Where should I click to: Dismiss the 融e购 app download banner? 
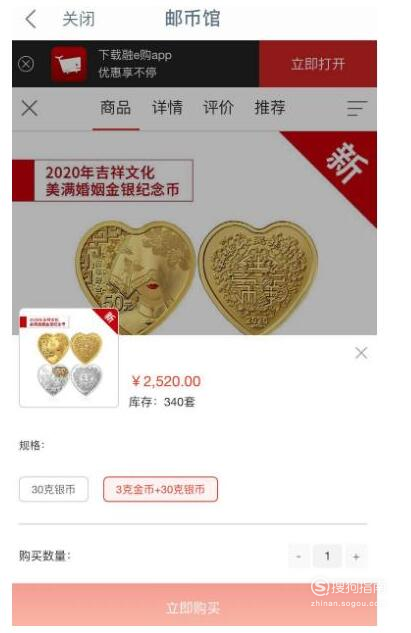tap(26, 64)
